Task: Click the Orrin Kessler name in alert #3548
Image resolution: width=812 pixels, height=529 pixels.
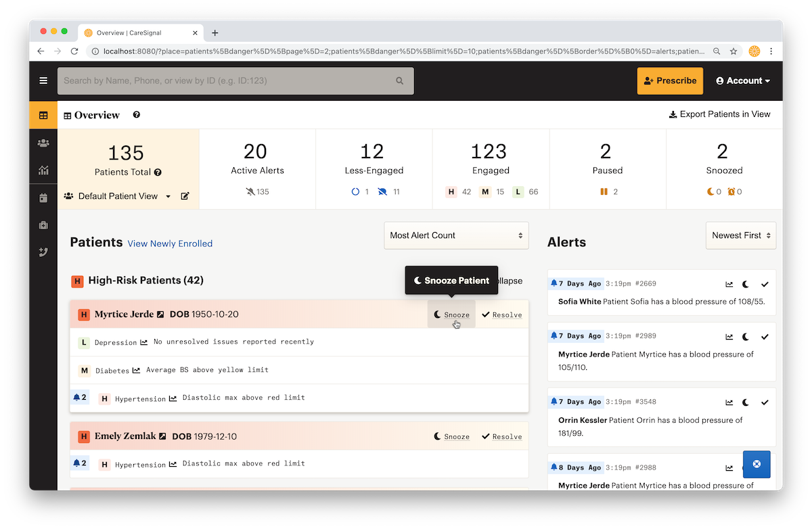Action: coord(583,420)
